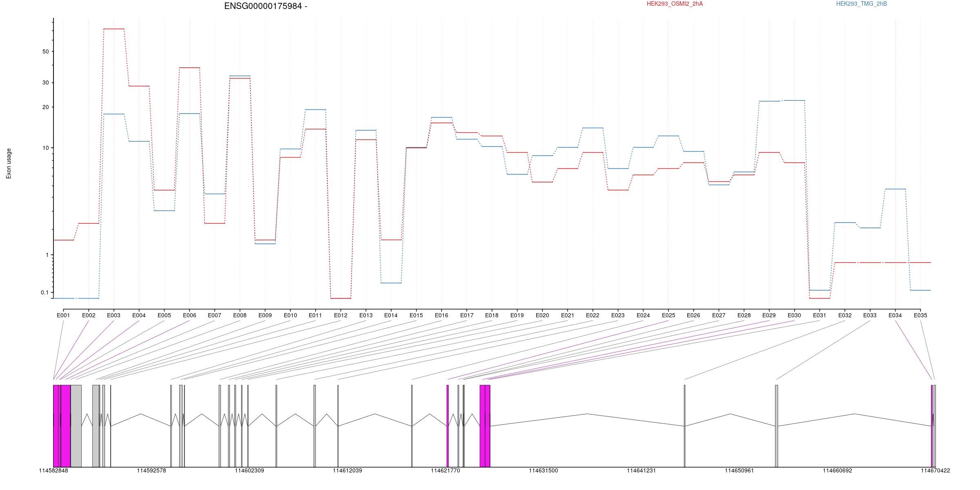Viewport: 980px width, 490px height.
Task: Click exon label E034
Action: 895,315
